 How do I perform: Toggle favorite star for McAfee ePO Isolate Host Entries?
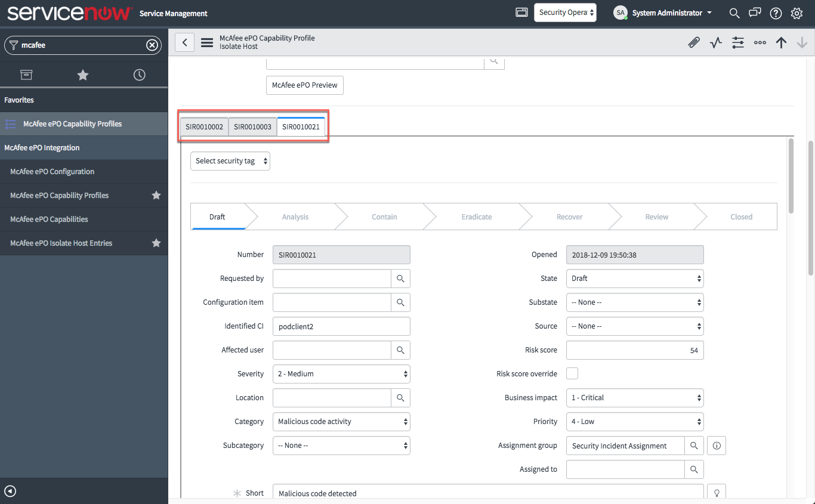[x=156, y=243]
